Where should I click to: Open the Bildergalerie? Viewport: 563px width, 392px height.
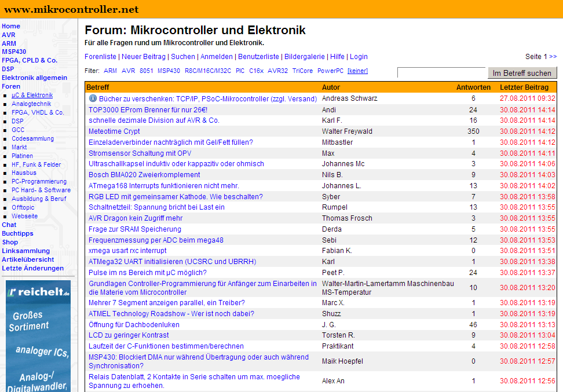tap(305, 56)
